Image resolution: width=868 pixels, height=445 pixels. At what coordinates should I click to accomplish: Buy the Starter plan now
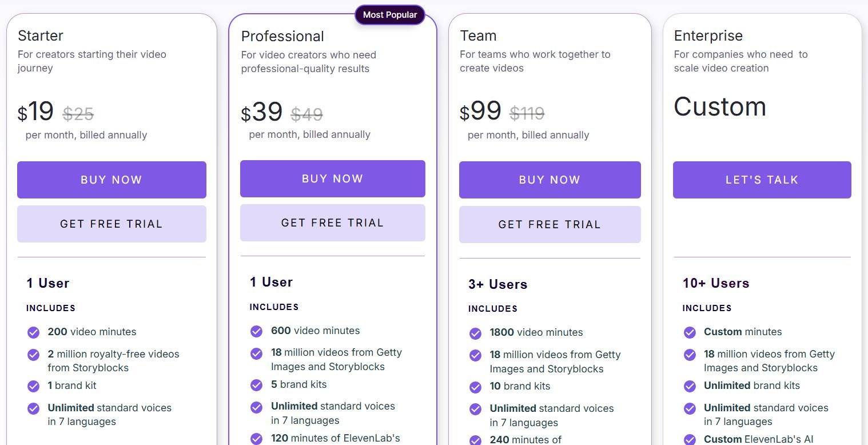pyautogui.click(x=112, y=180)
